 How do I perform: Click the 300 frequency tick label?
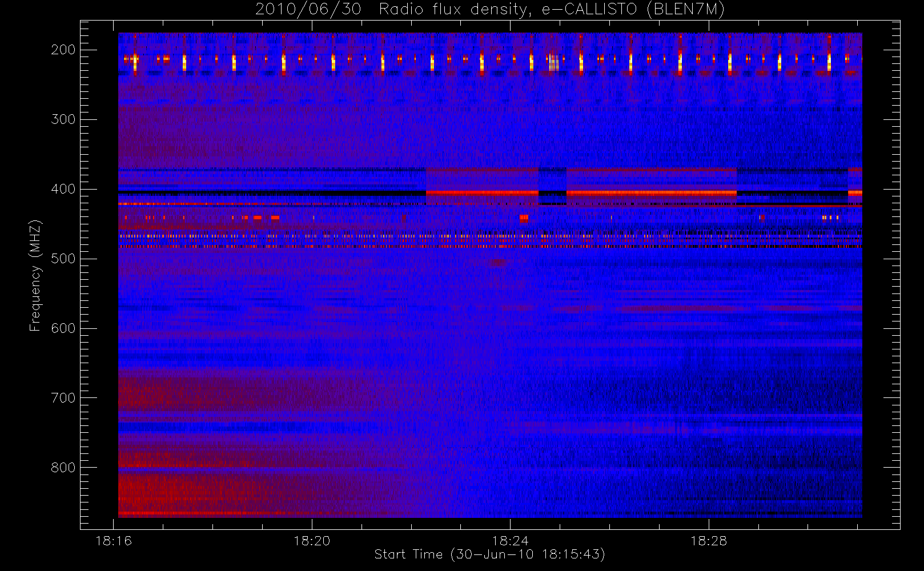point(63,119)
